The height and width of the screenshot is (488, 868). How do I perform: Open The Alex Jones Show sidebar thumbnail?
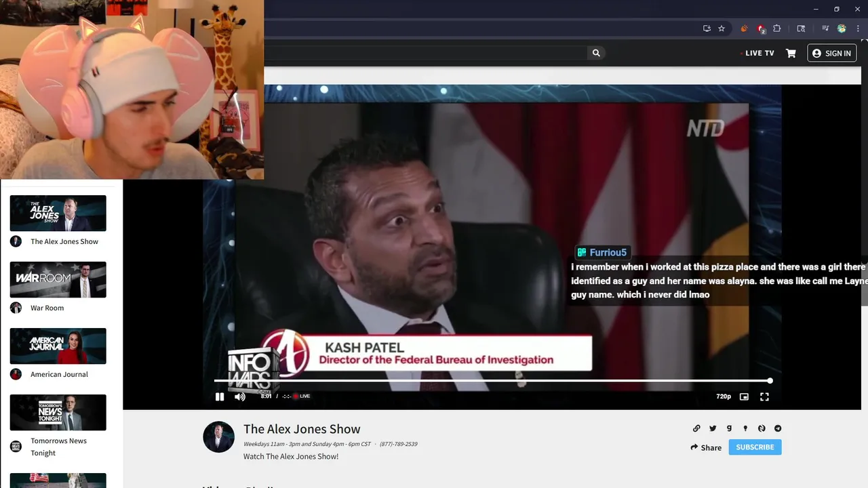58,213
